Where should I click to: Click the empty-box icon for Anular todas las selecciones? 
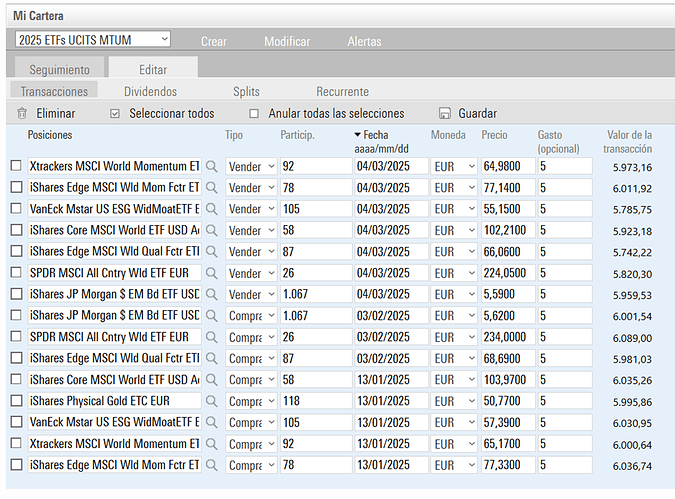(x=254, y=114)
